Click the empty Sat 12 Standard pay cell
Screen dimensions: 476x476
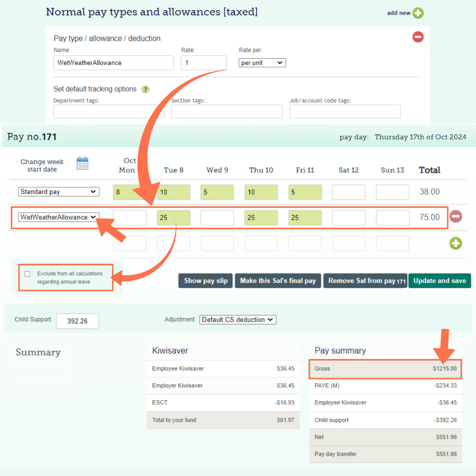pyautogui.click(x=348, y=192)
